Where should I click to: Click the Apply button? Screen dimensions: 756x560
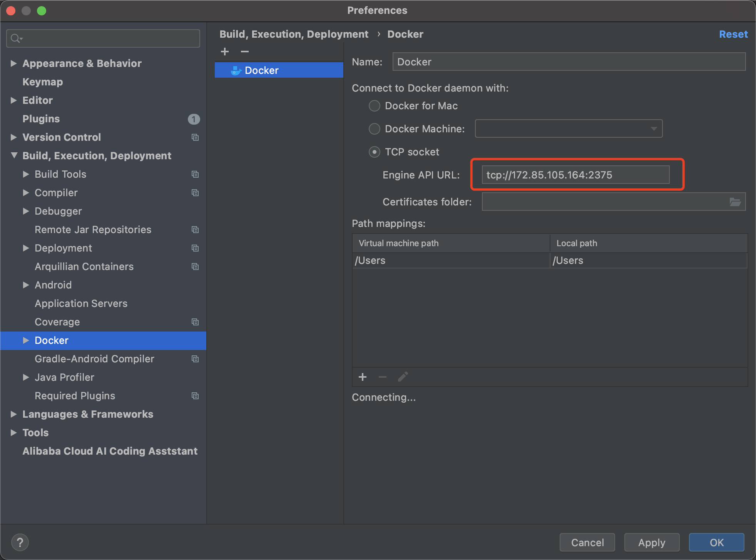(652, 543)
